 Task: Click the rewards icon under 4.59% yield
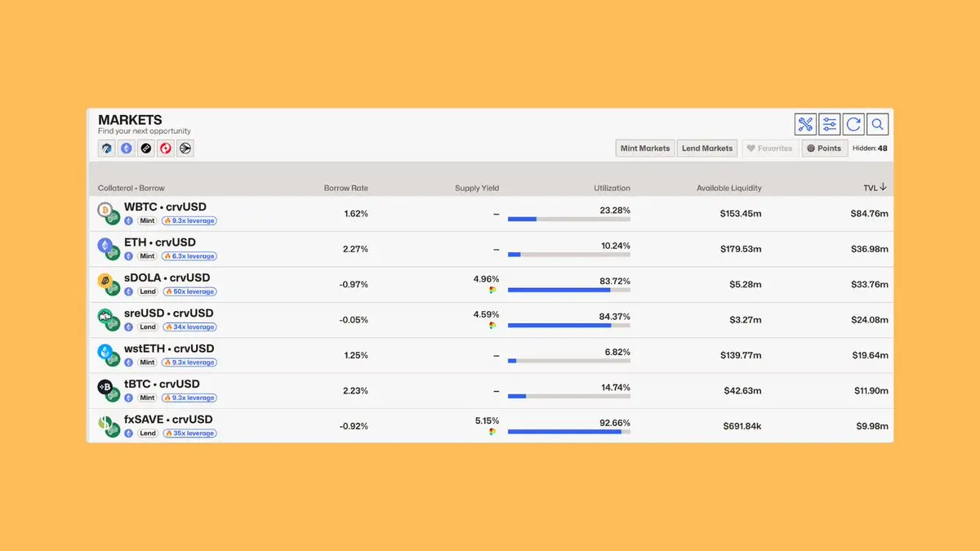(x=492, y=325)
